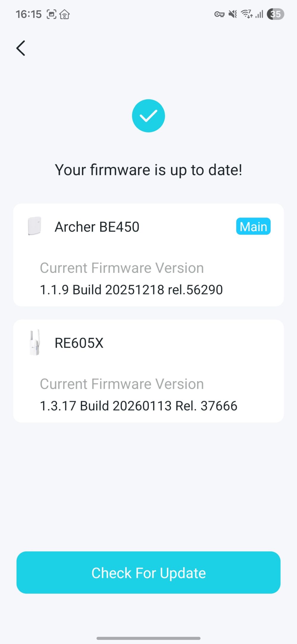
Task: Tap the Archer BE450 router image
Action: (x=34, y=226)
